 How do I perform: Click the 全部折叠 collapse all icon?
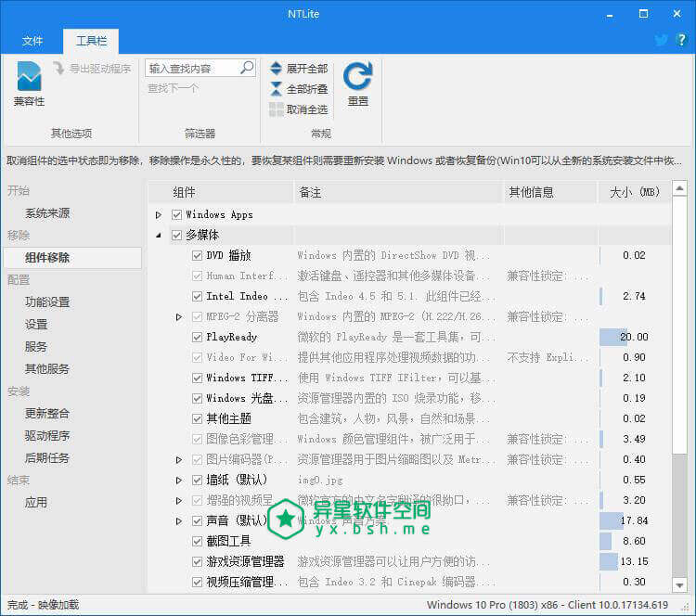tap(277, 89)
